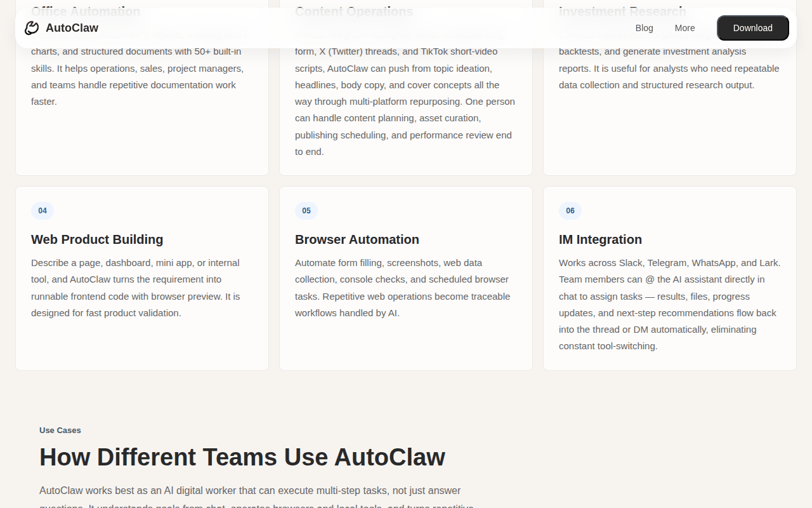Image resolution: width=812 pixels, height=508 pixels.
Task: Select the Web Product Building heading
Action: [97, 239]
